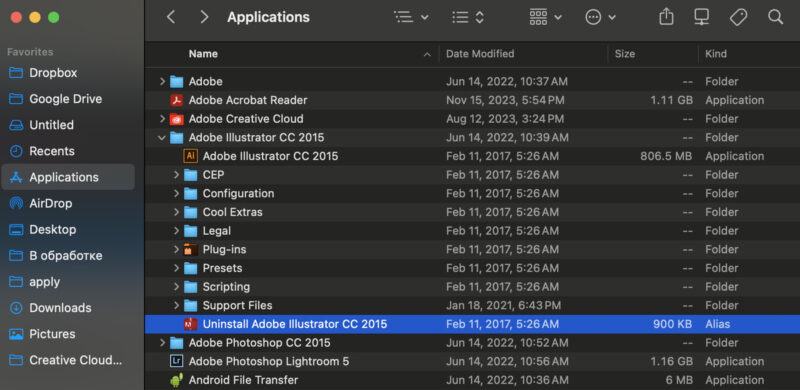Expand the Scripting folder
Image resolution: width=800 pixels, height=390 pixels.
tap(176, 286)
